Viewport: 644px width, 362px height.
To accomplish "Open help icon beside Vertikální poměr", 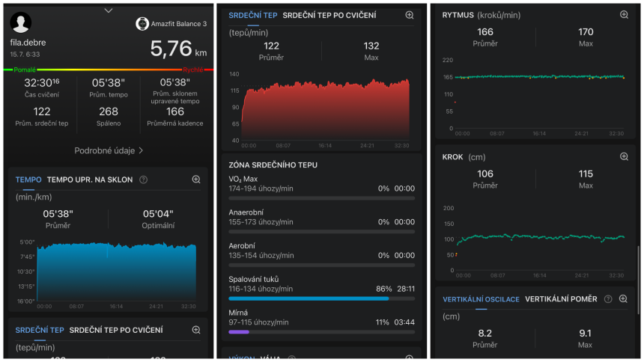I will pyautogui.click(x=608, y=299).
